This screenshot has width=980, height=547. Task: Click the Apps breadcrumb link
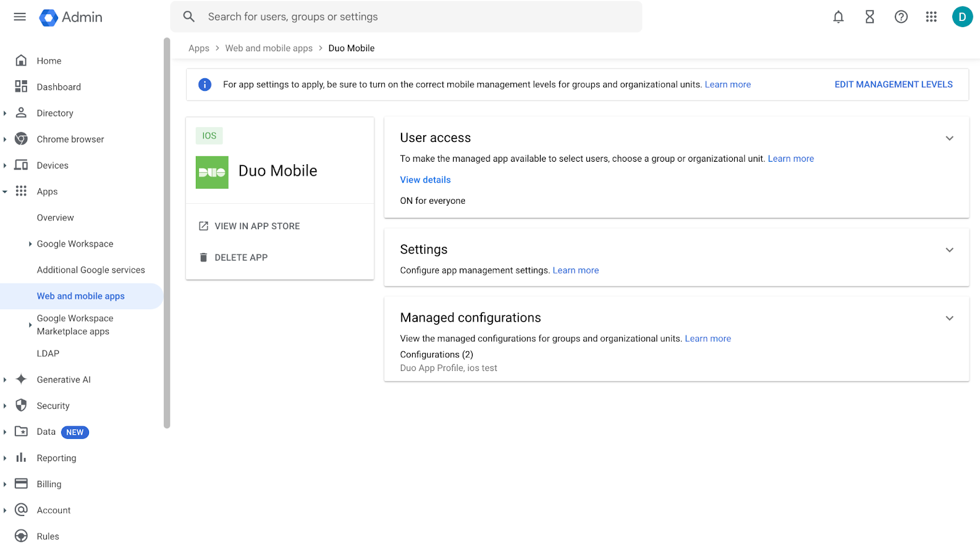(199, 48)
